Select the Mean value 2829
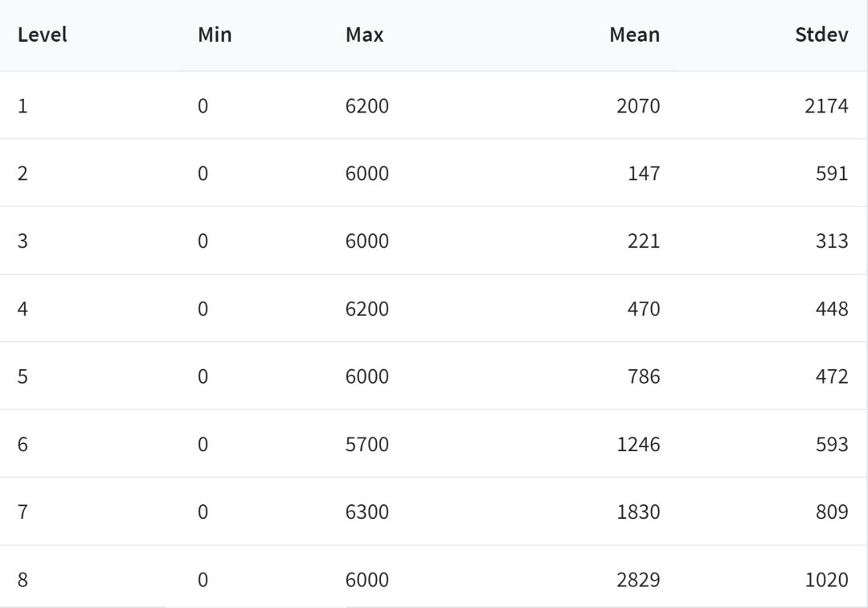Viewport: 868px width, 608px height. [638, 580]
